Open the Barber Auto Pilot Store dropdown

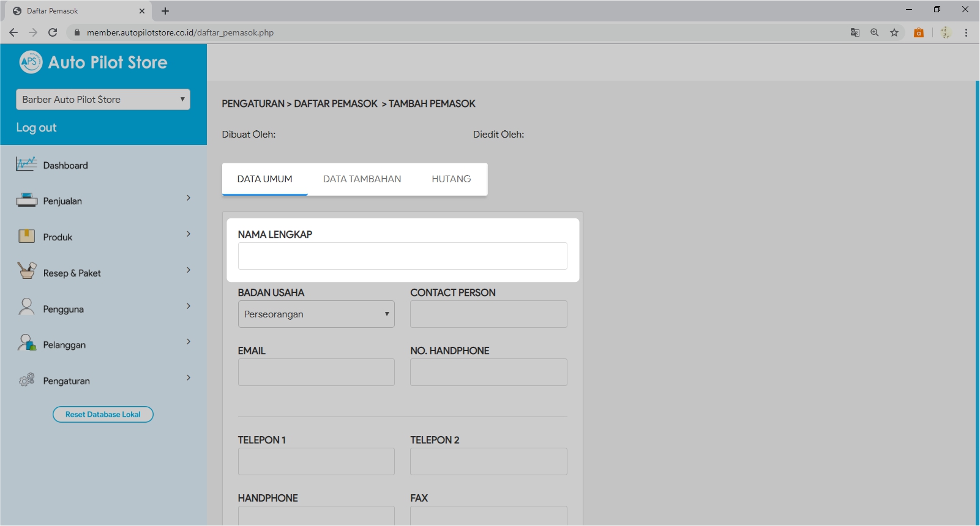(x=103, y=100)
